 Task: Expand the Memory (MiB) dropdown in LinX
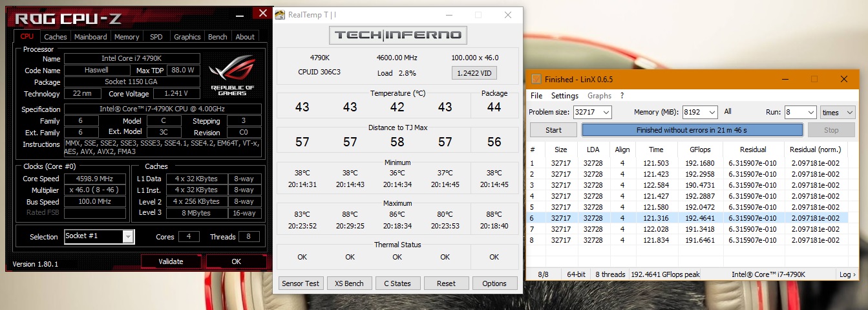[712, 112]
